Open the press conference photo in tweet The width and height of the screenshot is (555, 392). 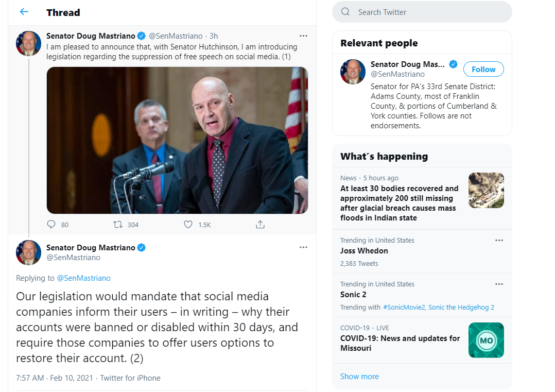pos(177,140)
